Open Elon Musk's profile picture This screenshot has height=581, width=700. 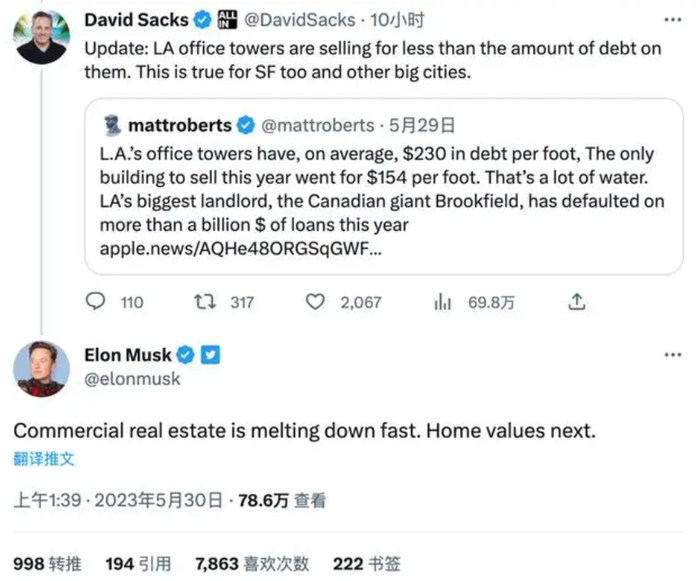click(x=41, y=368)
